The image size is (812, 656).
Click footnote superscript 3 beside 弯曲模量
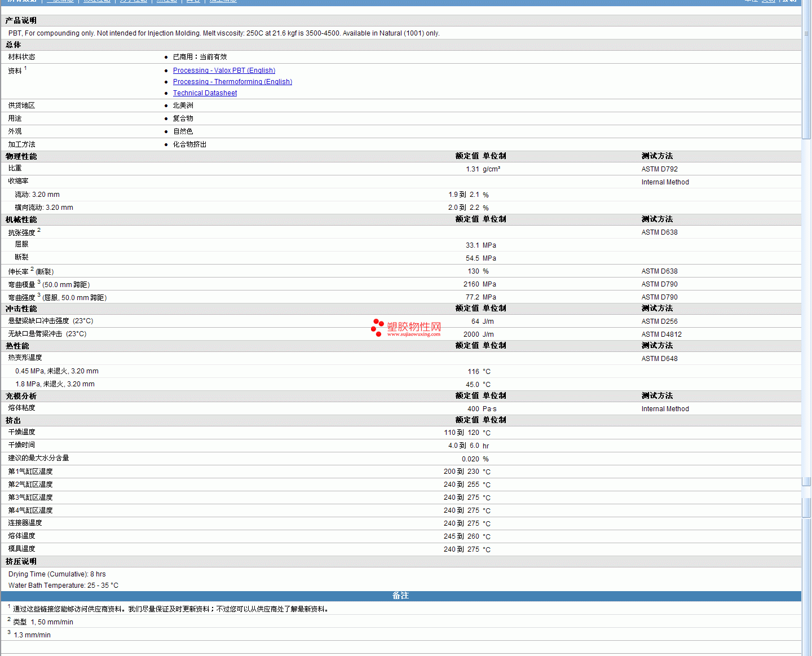click(39, 282)
